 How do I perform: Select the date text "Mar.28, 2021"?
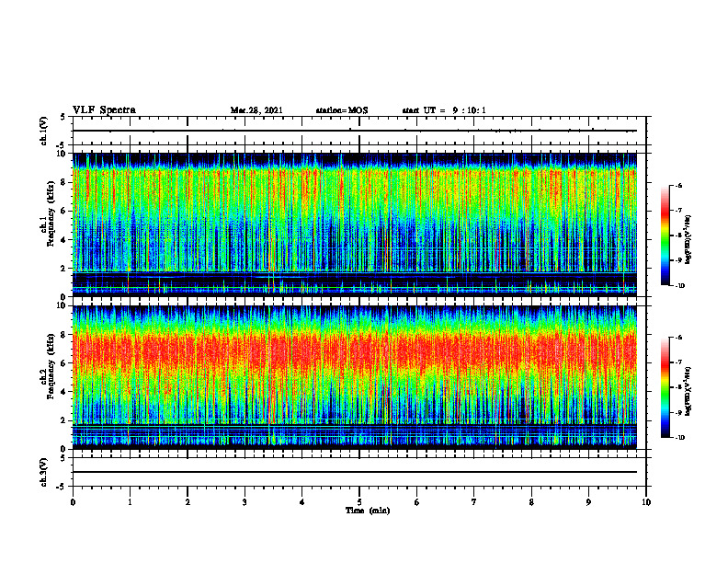(256, 110)
